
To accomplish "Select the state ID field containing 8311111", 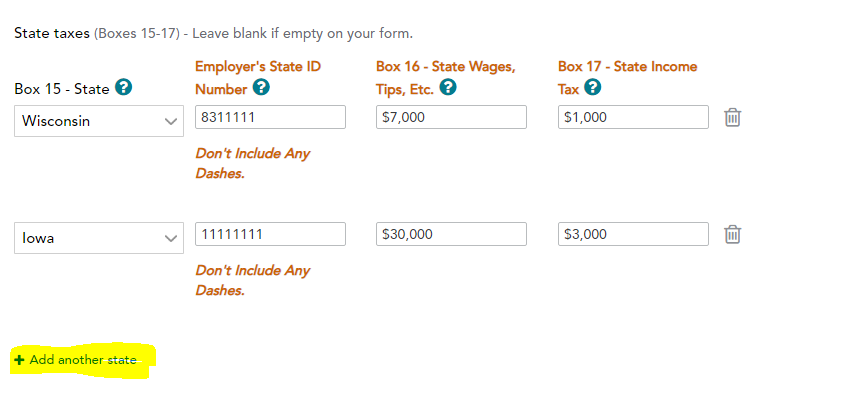I will pyautogui.click(x=270, y=117).
